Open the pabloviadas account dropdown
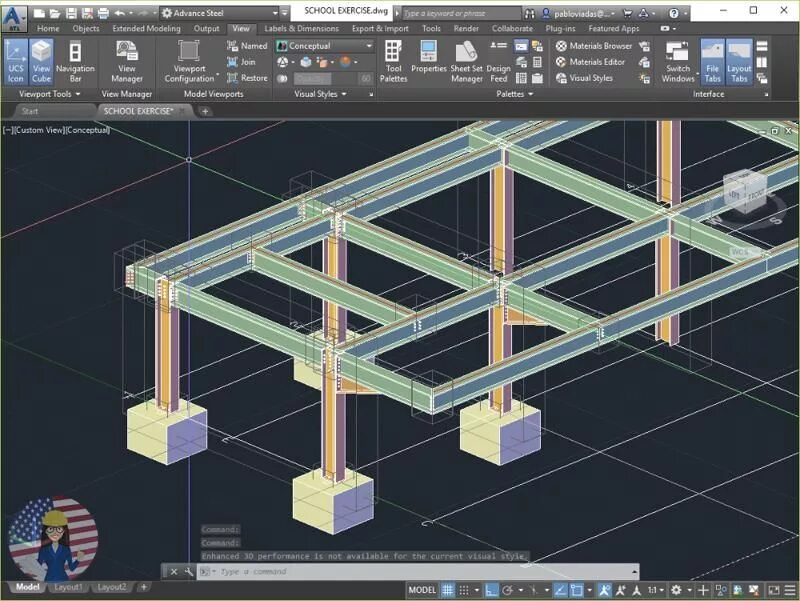Viewport: 800px width, 601px height. 580,14
